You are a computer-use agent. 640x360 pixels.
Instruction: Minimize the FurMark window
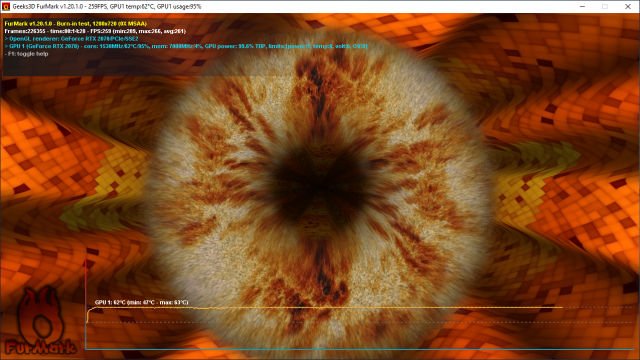582,7
